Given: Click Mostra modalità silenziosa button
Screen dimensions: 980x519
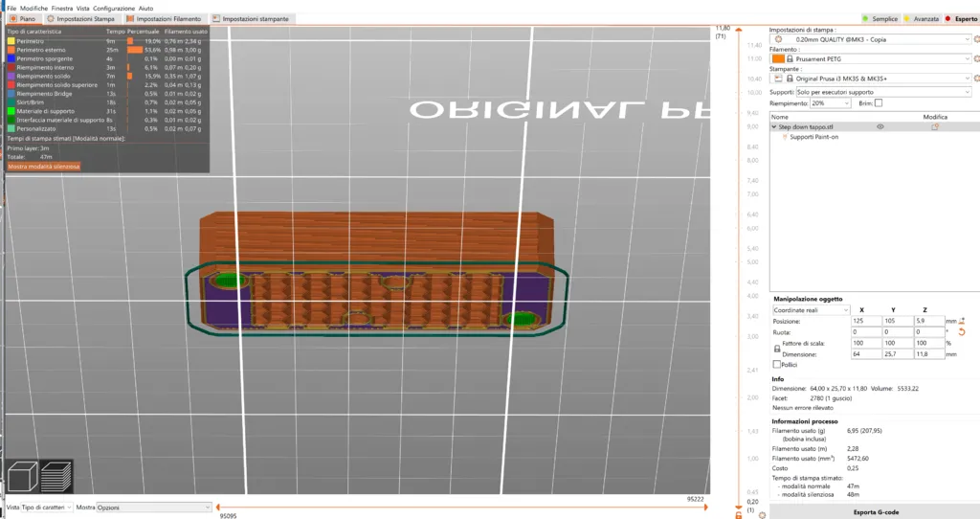Looking at the screenshot, I should tap(44, 167).
